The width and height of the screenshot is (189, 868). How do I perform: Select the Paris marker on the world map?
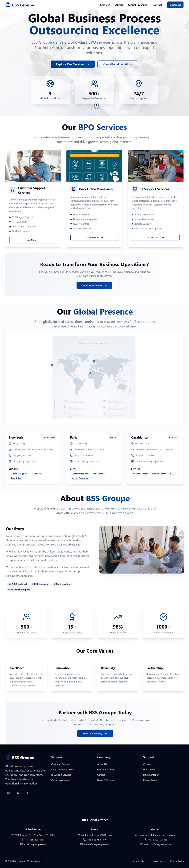click(x=94, y=361)
